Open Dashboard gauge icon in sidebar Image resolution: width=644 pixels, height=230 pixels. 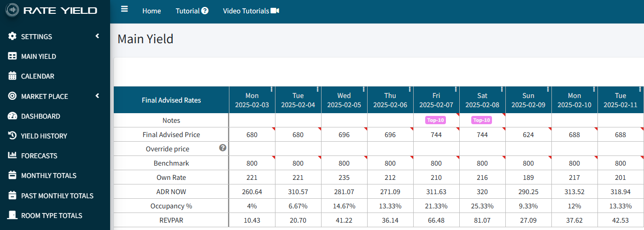(12, 116)
